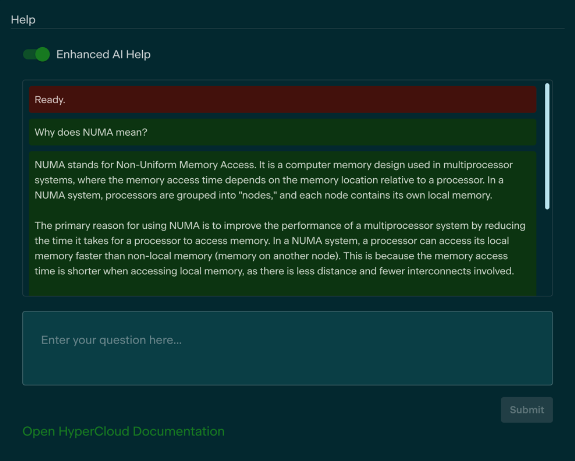
Task: Select the red Ready. status message
Action: pyautogui.click(x=283, y=100)
